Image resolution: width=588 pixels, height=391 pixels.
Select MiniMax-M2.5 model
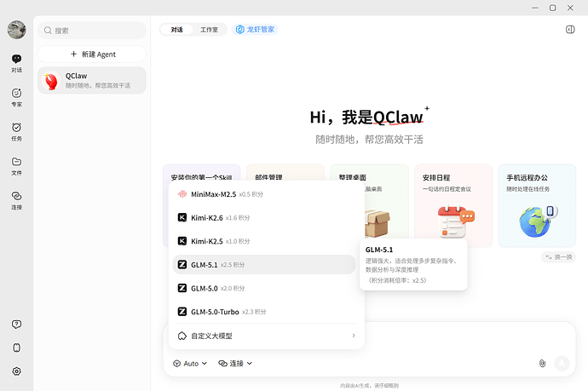click(264, 194)
